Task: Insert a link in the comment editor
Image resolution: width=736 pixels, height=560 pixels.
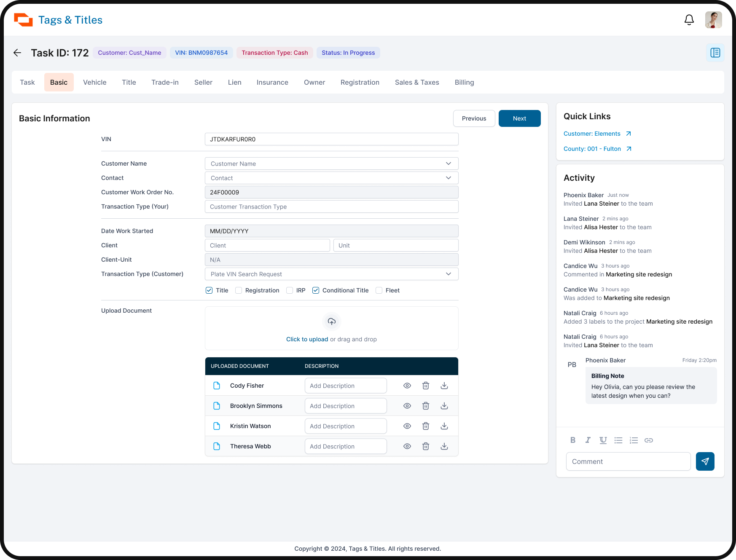Action: 649,440
